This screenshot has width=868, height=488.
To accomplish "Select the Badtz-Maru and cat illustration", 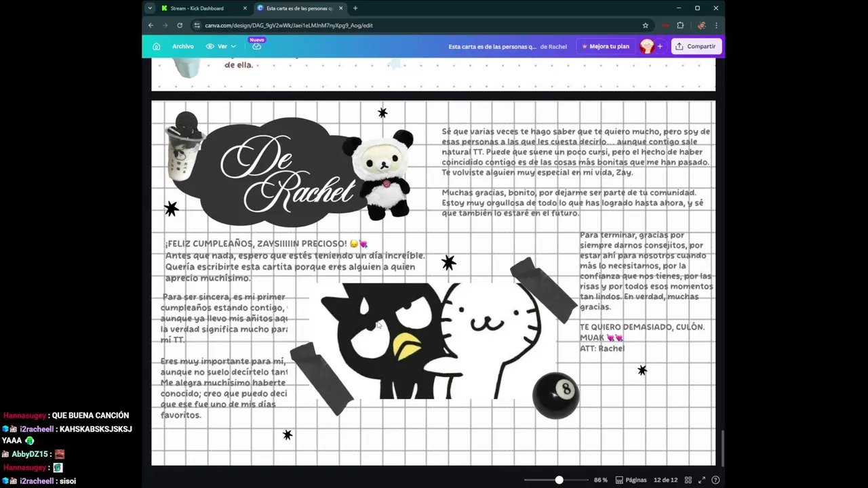I will [x=432, y=340].
